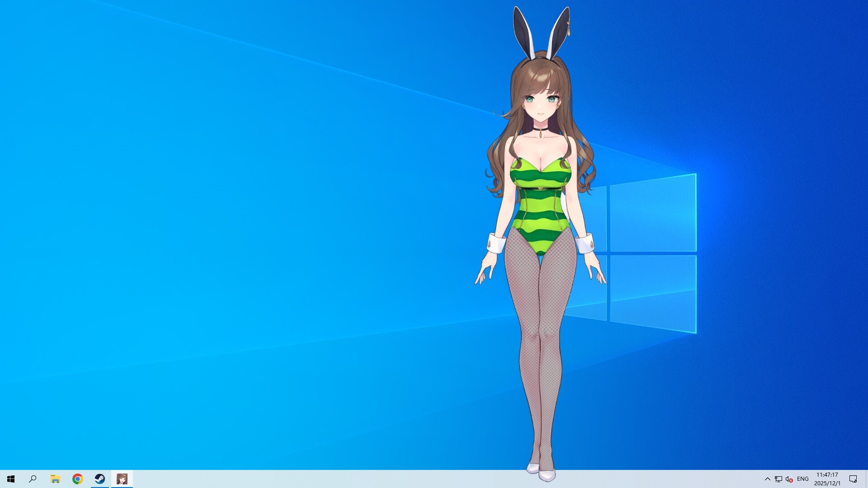This screenshot has width=868, height=488.
Task: Open the taskbar search field
Action: coord(32,479)
